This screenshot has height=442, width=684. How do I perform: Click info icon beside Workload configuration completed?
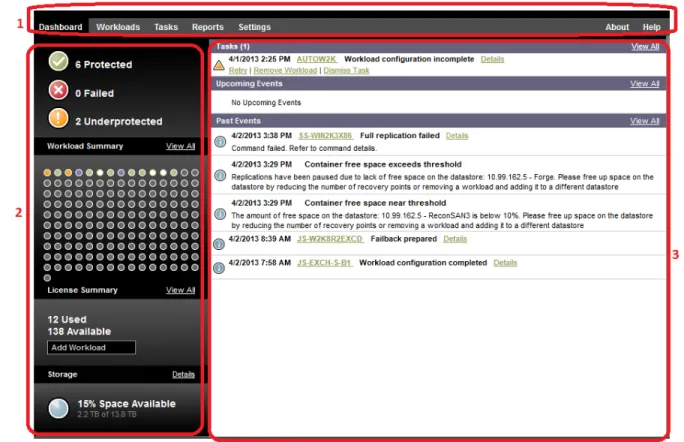click(219, 267)
